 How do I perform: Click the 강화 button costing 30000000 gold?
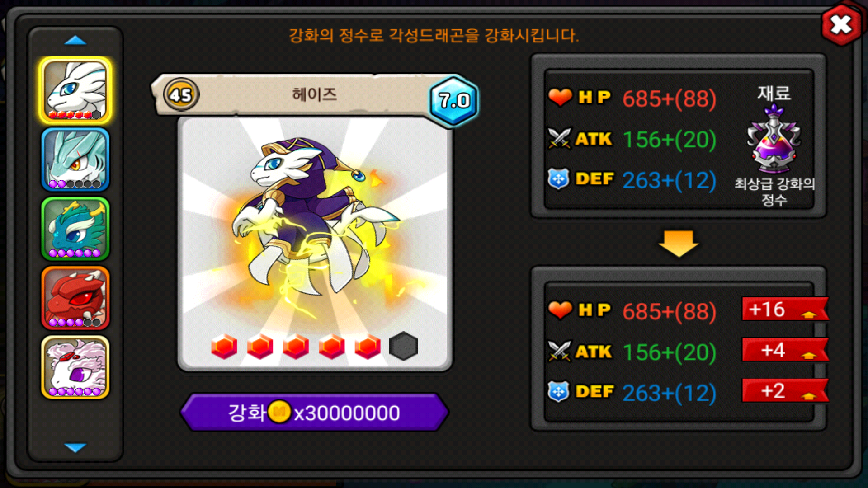click(x=315, y=412)
